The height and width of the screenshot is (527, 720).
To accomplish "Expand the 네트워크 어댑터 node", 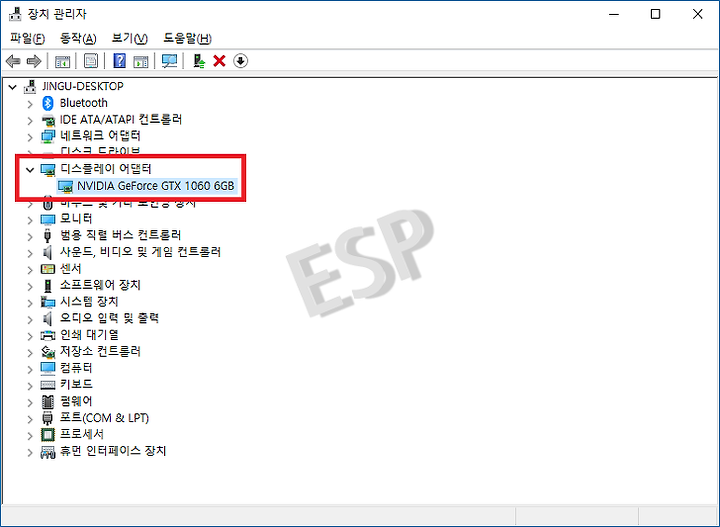I will point(30,137).
